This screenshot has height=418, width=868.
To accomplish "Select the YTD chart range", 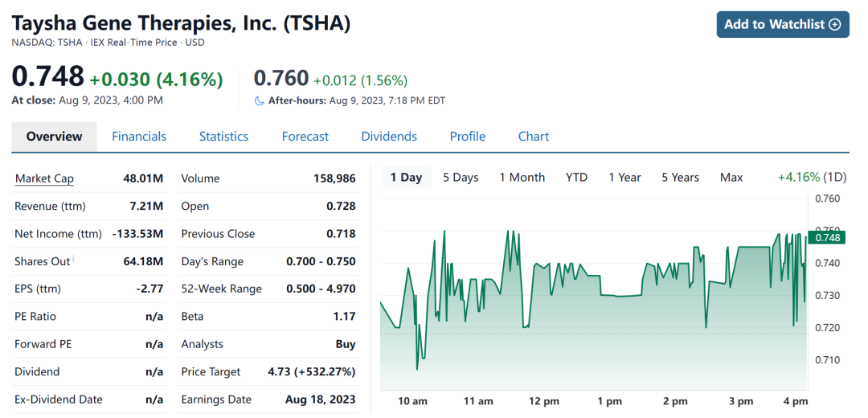I will (577, 178).
